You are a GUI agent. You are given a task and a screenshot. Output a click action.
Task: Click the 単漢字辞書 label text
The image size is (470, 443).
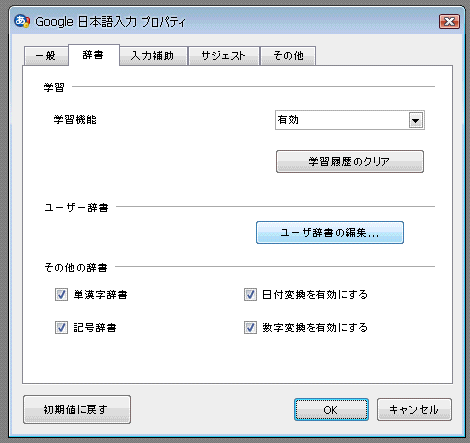[100, 295]
